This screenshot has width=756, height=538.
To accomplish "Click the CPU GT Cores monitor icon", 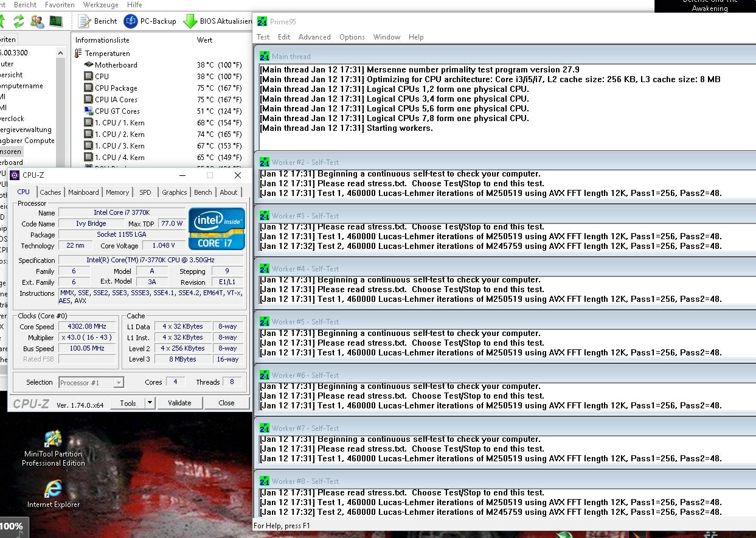I will [88, 111].
